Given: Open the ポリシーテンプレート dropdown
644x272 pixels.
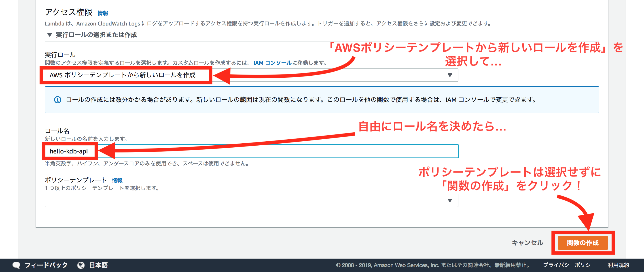Looking at the screenshot, I should [251, 200].
